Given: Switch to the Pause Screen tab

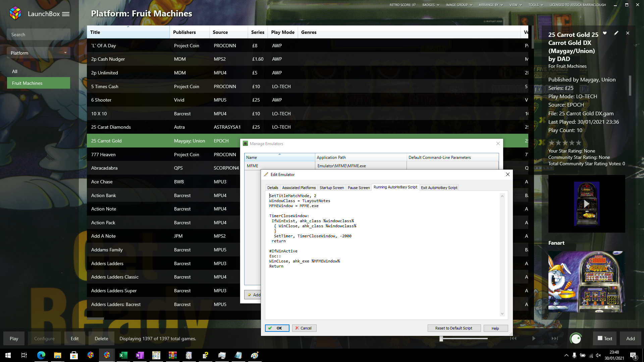Looking at the screenshot, I should pyautogui.click(x=359, y=188).
